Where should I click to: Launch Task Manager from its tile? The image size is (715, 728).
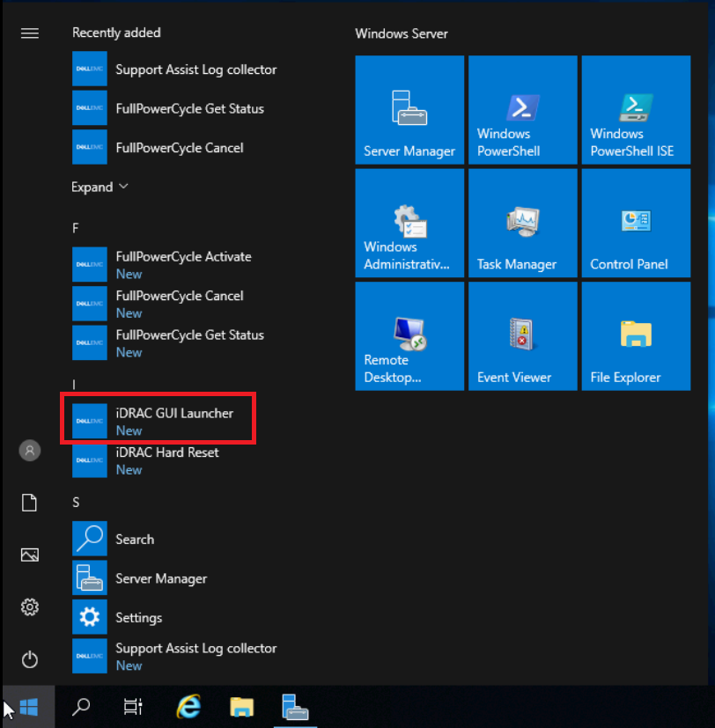point(522,223)
